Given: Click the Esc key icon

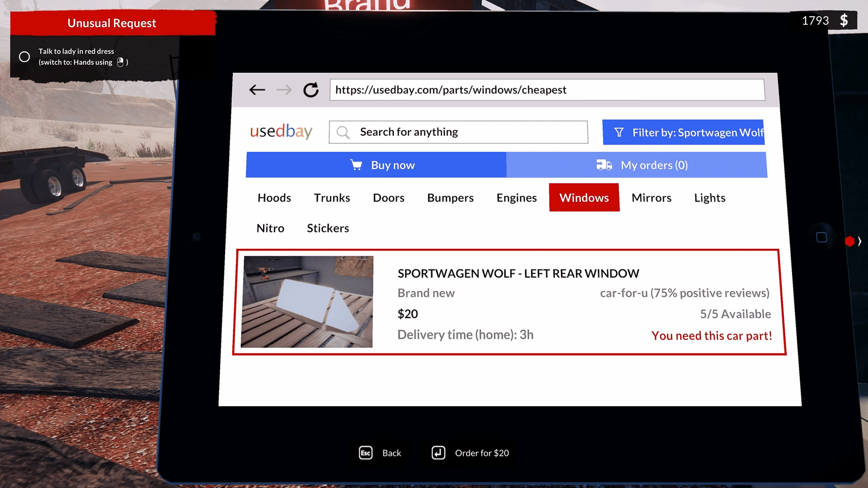Looking at the screenshot, I should 366,453.
